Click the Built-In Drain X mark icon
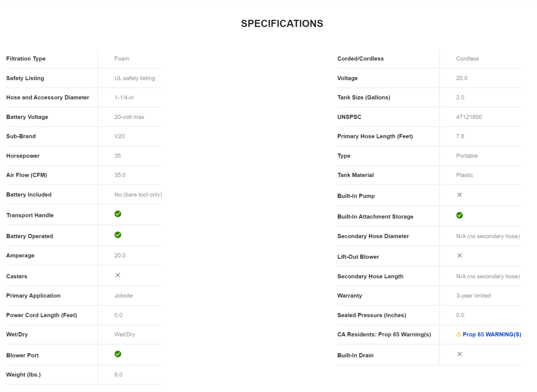The height and width of the screenshot is (392, 537). coord(459,354)
